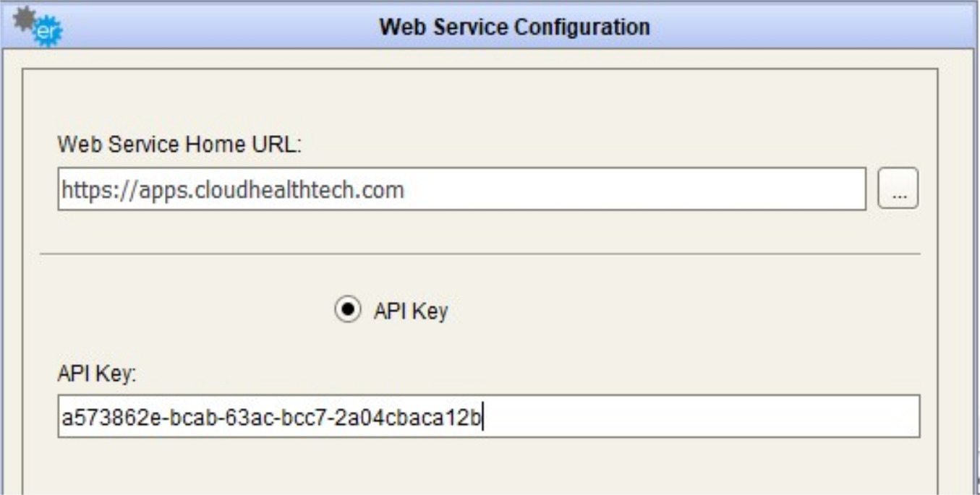Click the API Key radio option label
The width and height of the screenshot is (980, 495).
point(410,311)
